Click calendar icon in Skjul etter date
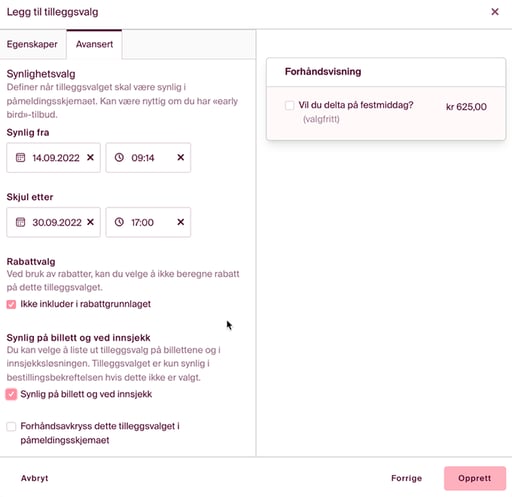Viewport: 512px width, 497px height. pyautogui.click(x=20, y=222)
